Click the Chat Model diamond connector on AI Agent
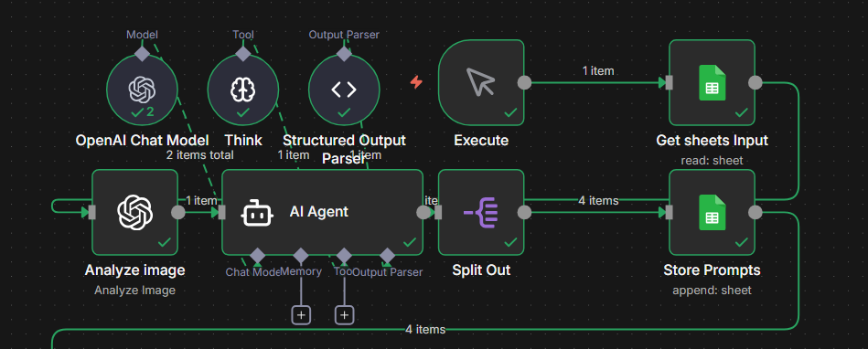Image resolution: width=868 pixels, height=349 pixels. (x=257, y=256)
